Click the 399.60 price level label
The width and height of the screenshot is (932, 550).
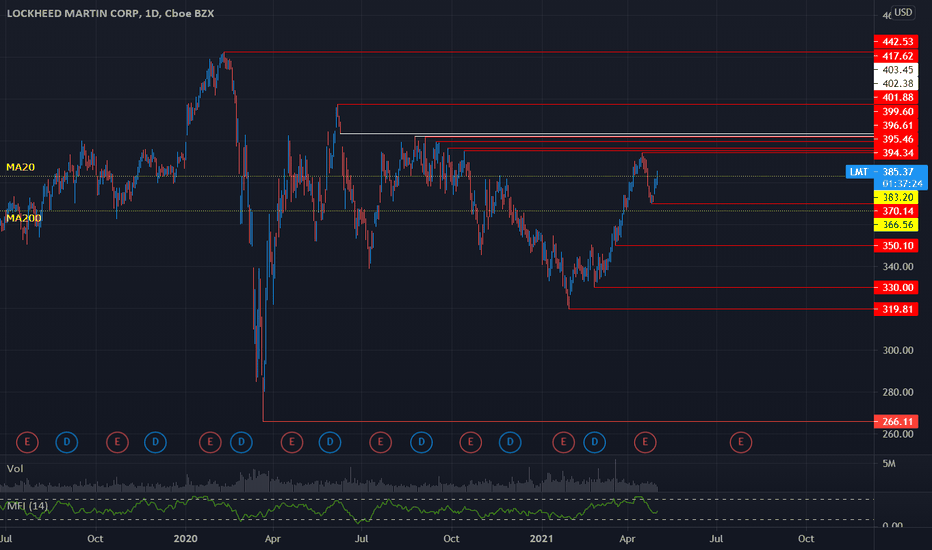tap(896, 112)
